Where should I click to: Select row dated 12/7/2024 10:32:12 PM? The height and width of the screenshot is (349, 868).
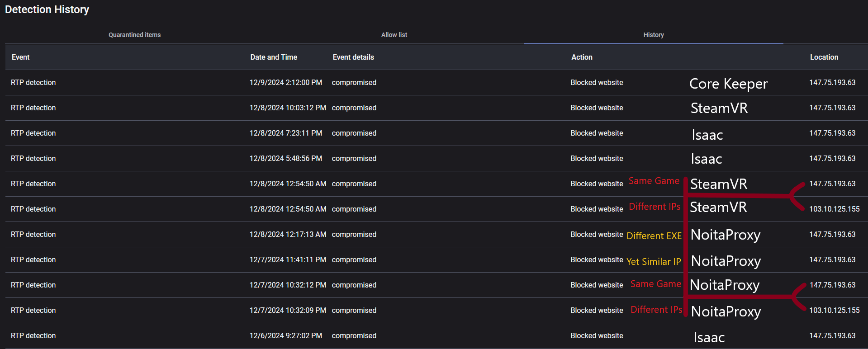[436, 285]
